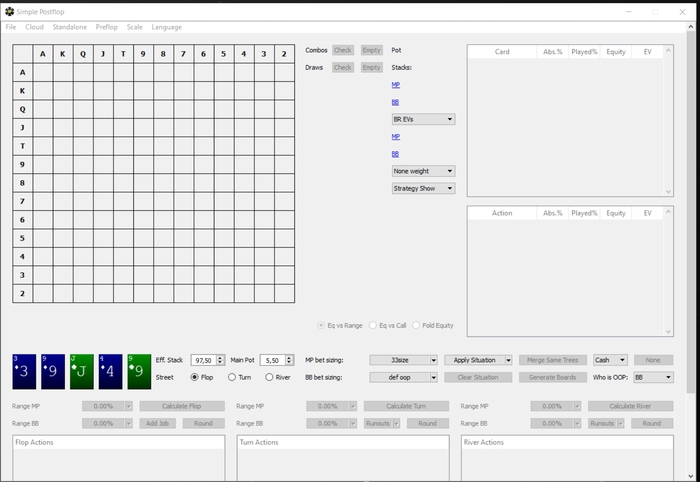Increase Eff. Stack with the up arrow
The height and width of the screenshot is (482, 700).
(x=220, y=357)
